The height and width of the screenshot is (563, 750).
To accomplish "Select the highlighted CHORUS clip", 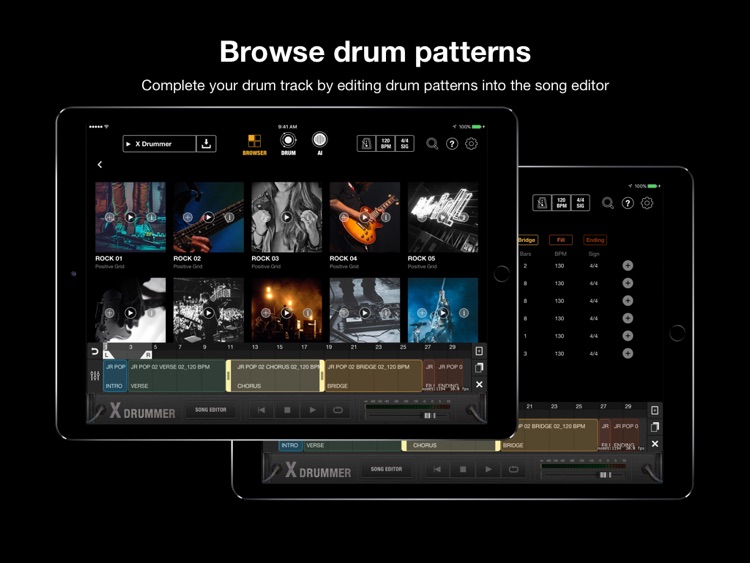I will pos(276,376).
